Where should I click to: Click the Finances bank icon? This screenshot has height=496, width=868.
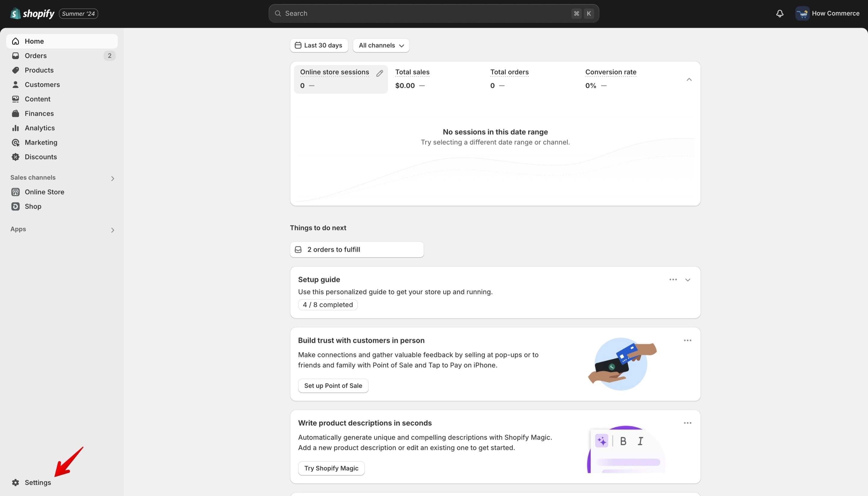(15, 114)
